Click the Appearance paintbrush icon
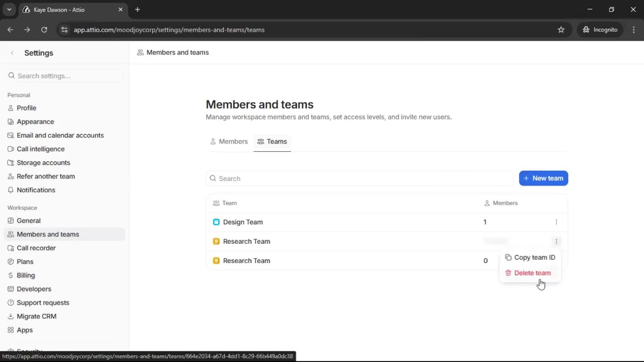This screenshot has height=362, width=644. coord(11,122)
